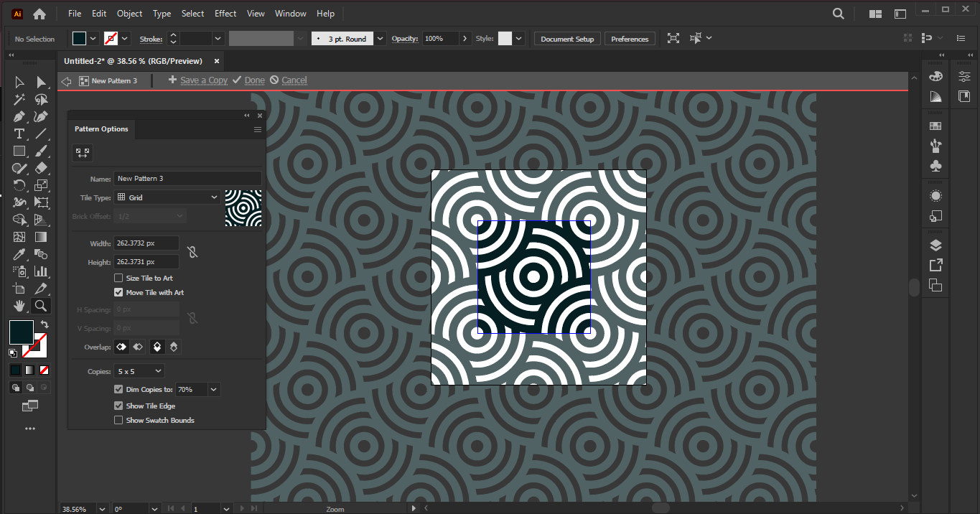The height and width of the screenshot is (514, 980).
Task: Select the Rectangle tool
Action: tap(19, 151)
